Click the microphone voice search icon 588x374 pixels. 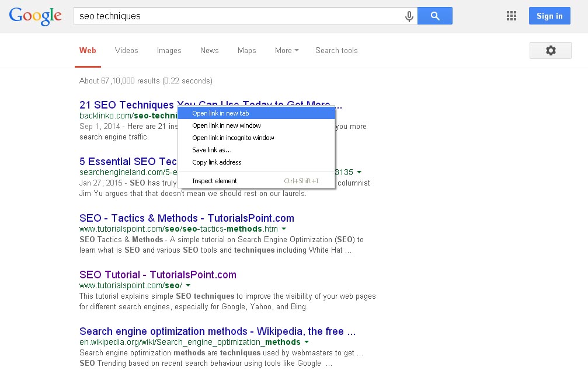(409, 16)
